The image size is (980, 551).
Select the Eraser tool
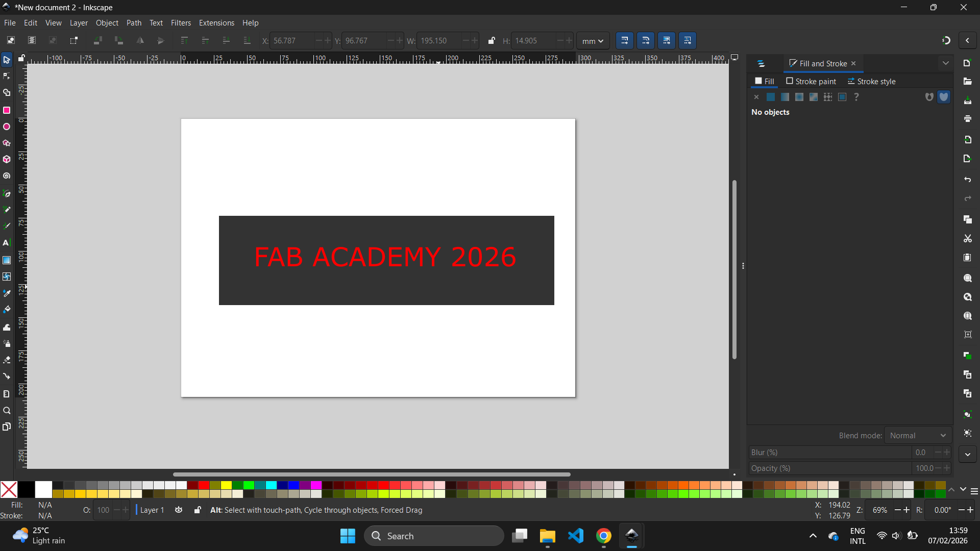(x=7, y=360)
